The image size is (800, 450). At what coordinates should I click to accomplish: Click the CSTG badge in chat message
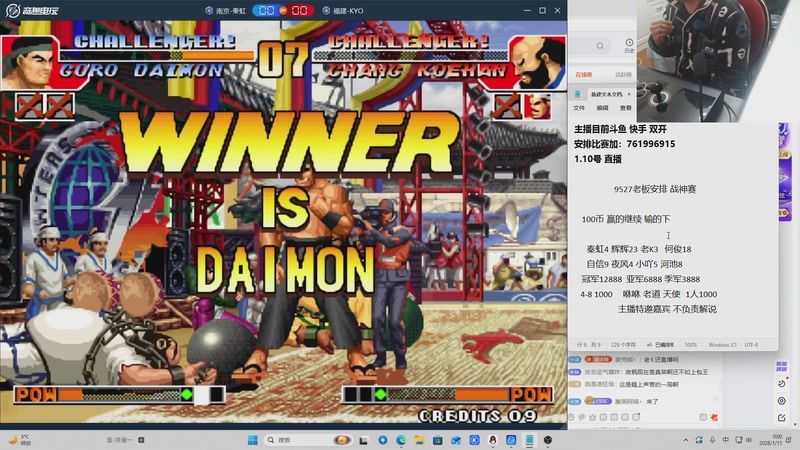(x=598, y=401)
